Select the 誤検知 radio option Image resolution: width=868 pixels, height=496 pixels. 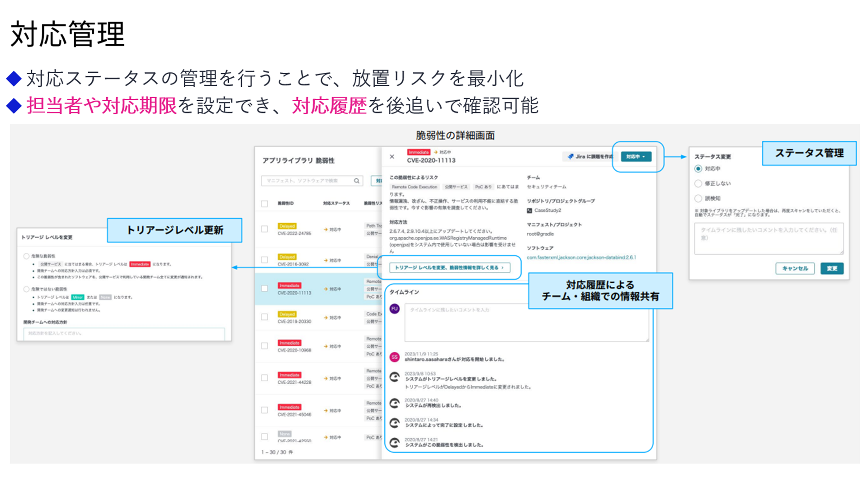point(698,198)
